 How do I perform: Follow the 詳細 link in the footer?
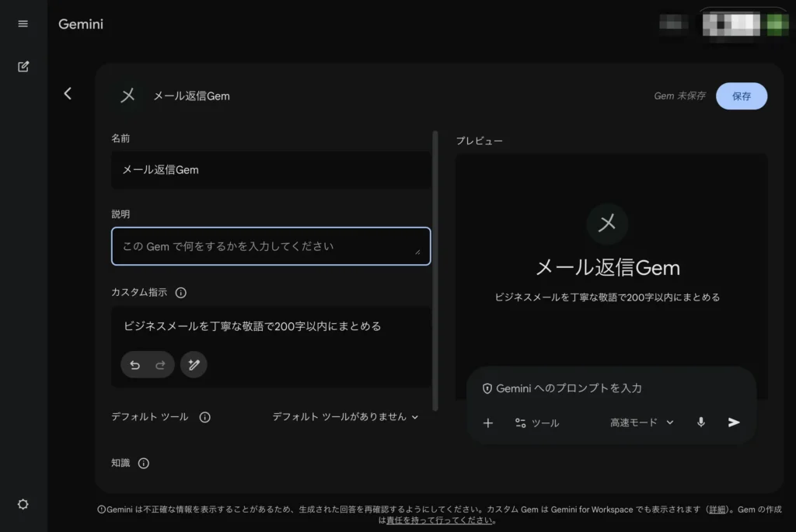click(x=717, y=509)
